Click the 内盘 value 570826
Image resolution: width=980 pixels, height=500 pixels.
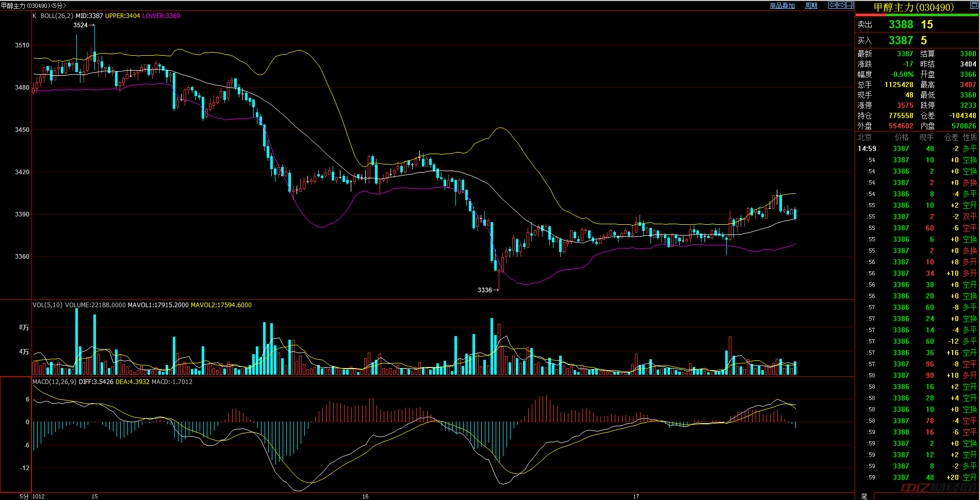coord(963,126)
